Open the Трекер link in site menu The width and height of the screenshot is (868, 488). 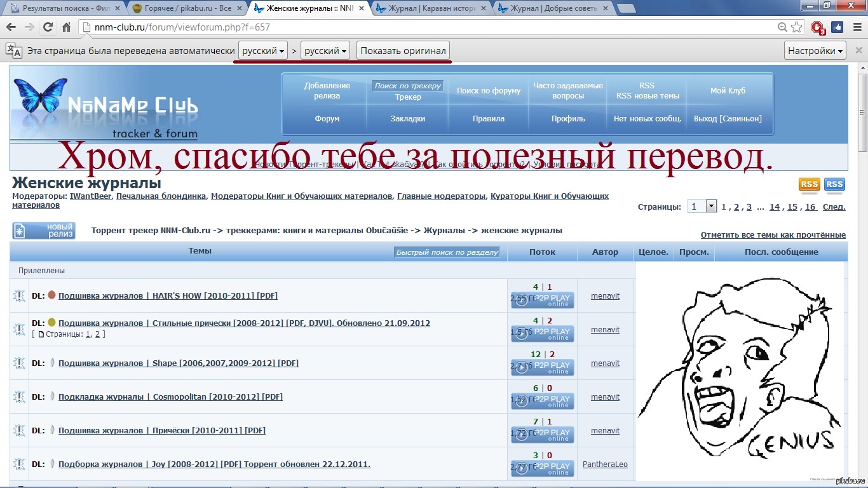click(408, 97)
